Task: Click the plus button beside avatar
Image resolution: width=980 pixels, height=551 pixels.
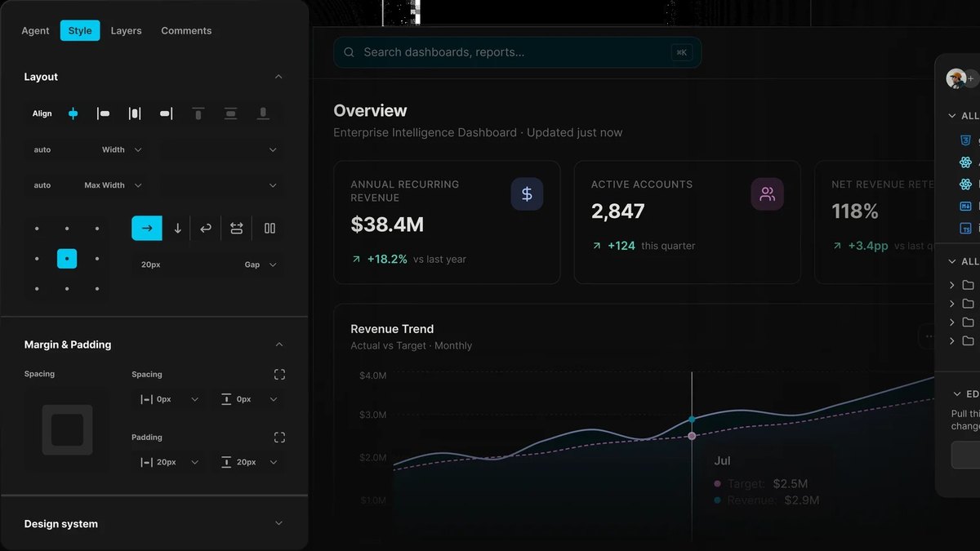Action: [971, 78]
